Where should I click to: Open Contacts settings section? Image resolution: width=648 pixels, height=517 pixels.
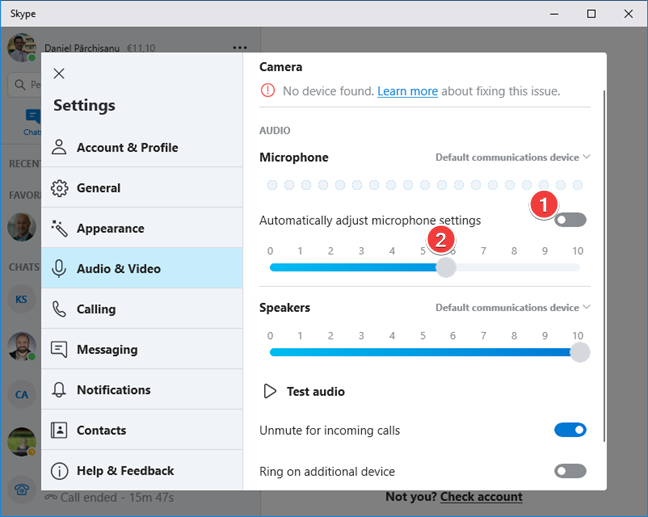pyautogui.click(x=142, y=430)
